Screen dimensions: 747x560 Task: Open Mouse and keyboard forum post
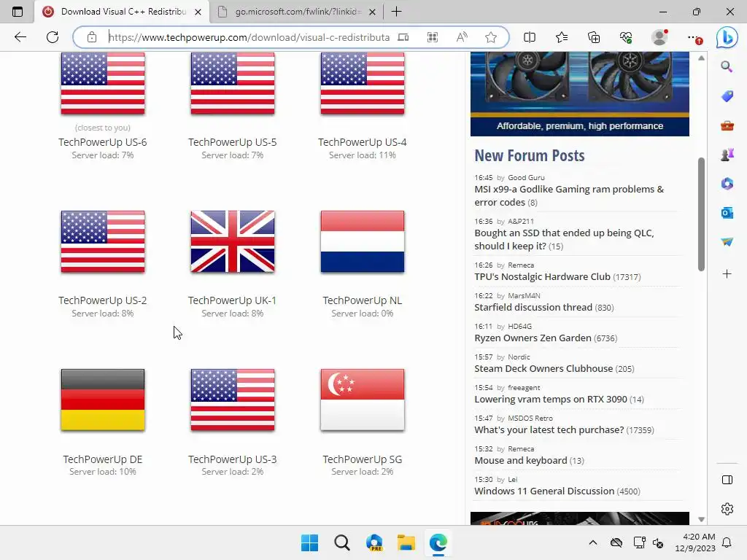(521, 461)
